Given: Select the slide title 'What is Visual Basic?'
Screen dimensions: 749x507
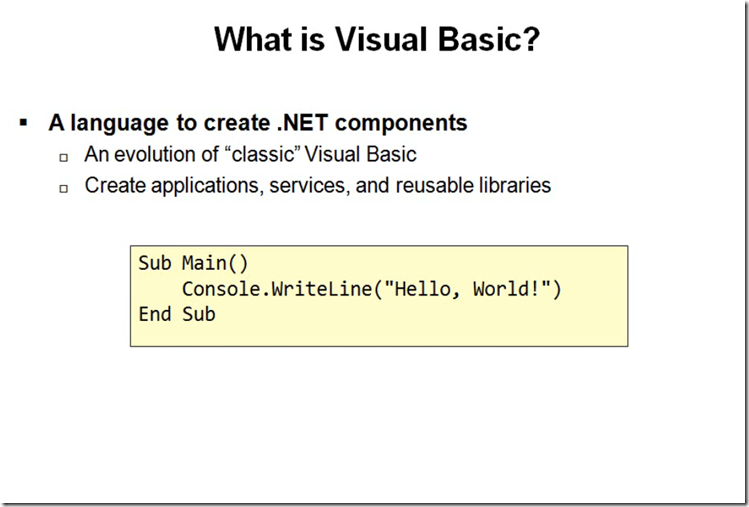Looking at the screenshot, I should pyautogui.click(x=377, y=39).
